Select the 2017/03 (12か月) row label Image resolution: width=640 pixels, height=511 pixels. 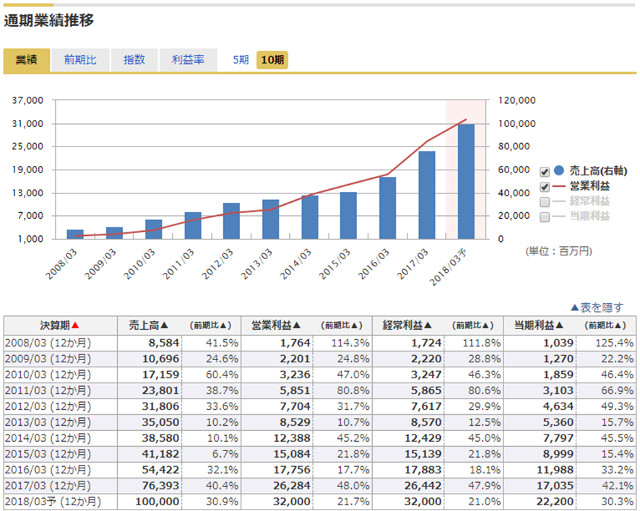(48, 486)
